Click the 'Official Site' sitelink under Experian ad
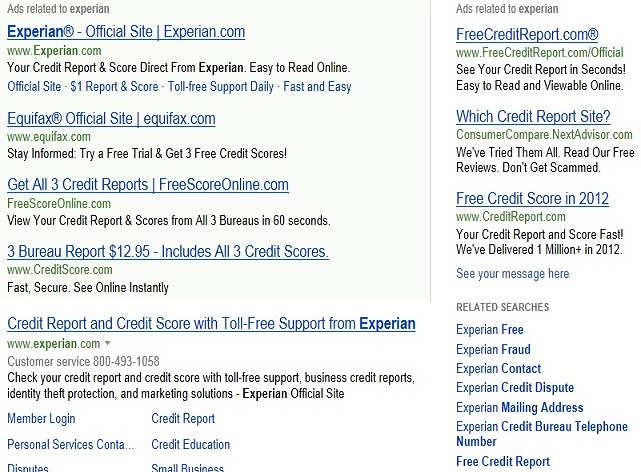 (x=34, y=87)
